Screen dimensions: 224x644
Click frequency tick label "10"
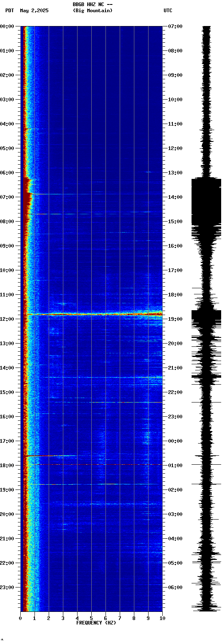(x=162, y=618)
